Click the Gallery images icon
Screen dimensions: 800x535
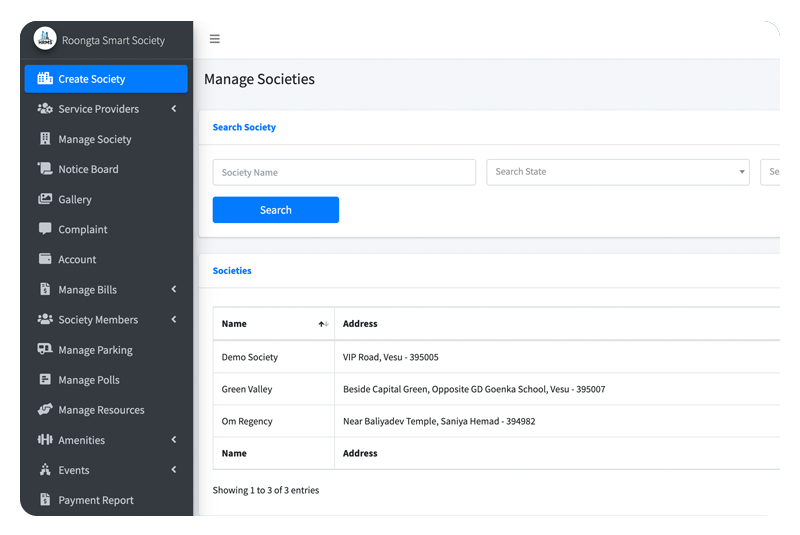click(45, 199)
